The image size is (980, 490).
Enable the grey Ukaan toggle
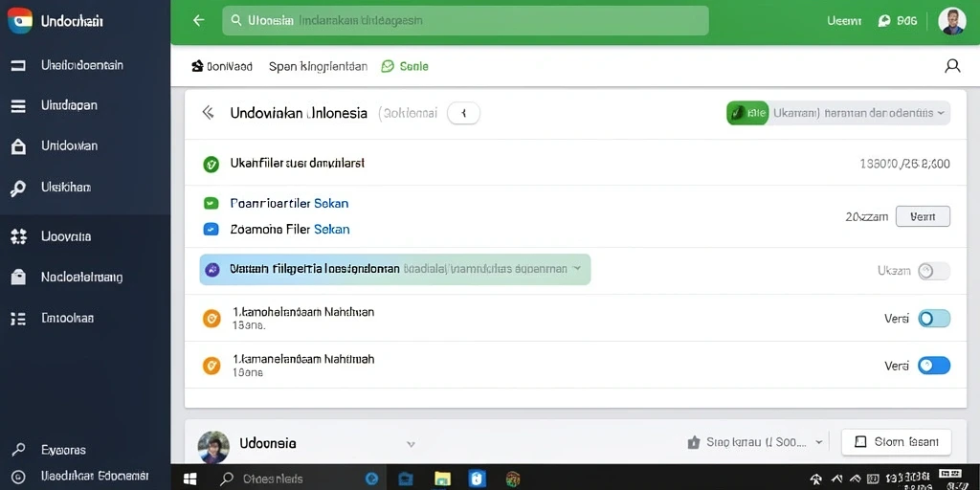[934, 271]
